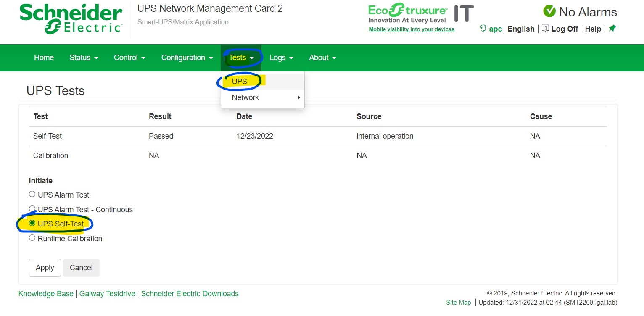Click the Cancel button
This screenshot has width=644, height=316.
[x=81, y=268]
